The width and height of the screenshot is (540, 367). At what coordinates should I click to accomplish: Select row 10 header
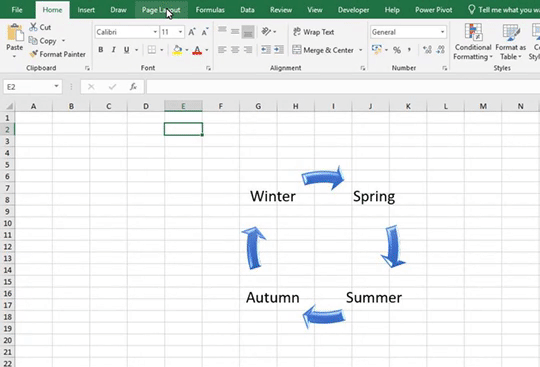tap(8, 223)
